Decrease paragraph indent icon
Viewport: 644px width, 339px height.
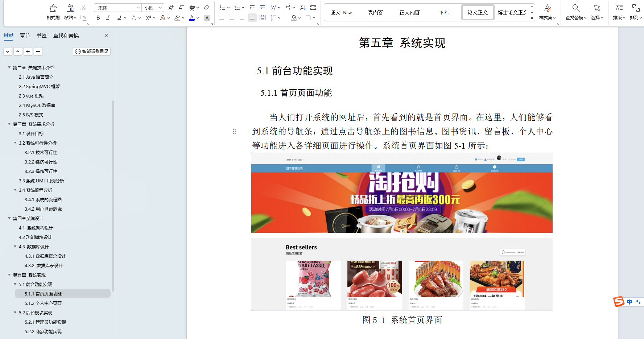coord(252,8)
